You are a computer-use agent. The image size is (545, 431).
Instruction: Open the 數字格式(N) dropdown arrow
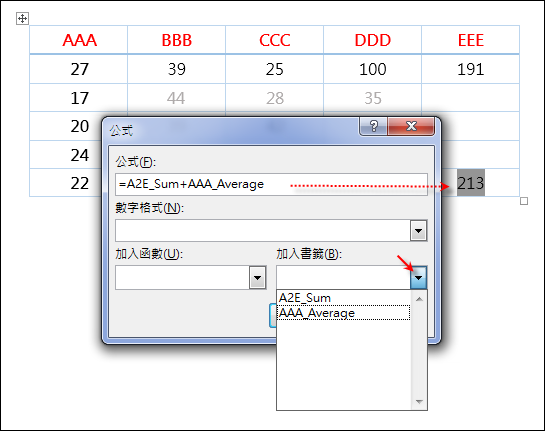(x=418, y=230)
